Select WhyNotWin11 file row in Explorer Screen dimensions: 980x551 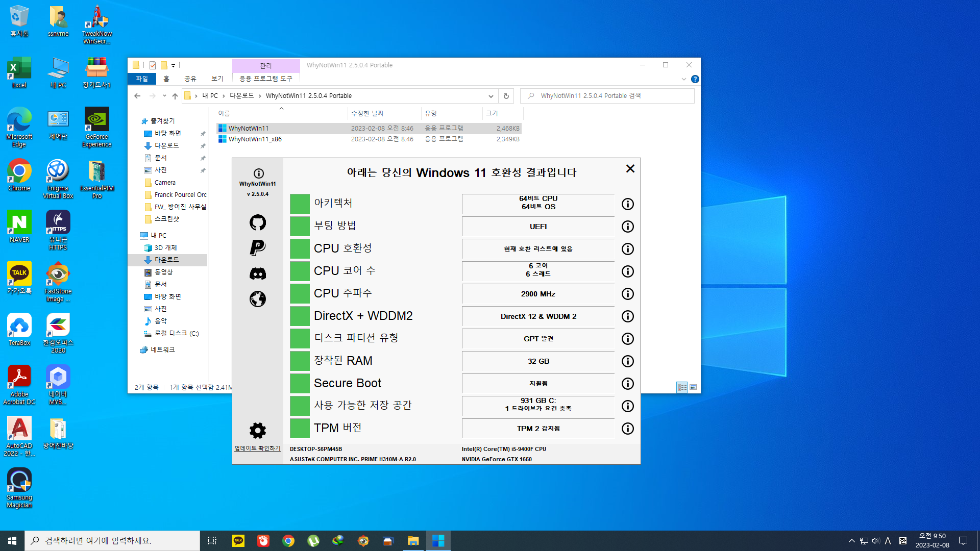tap(369, 129)
